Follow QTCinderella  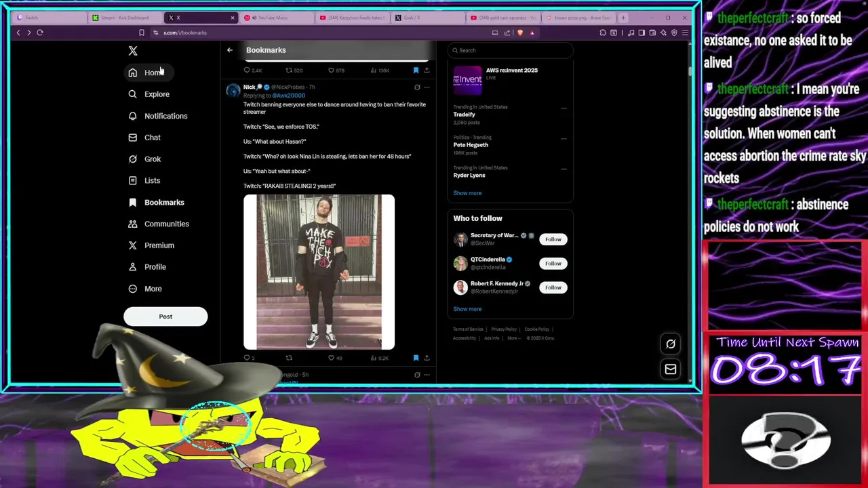553,264
